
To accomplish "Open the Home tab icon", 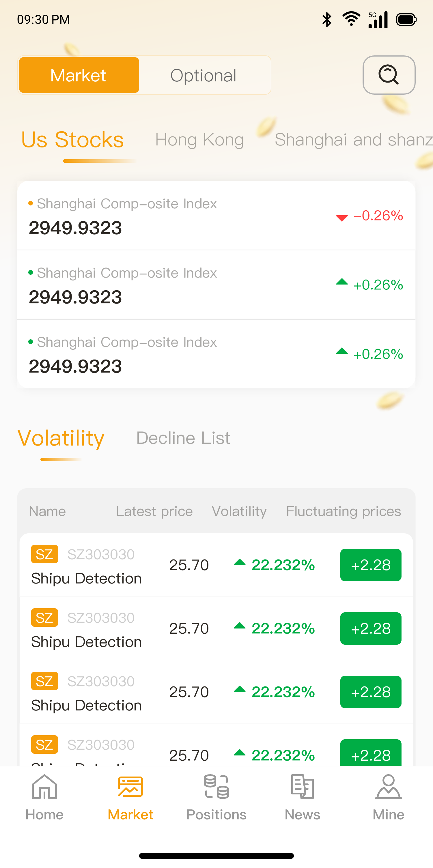I will [x=44, y=787].
